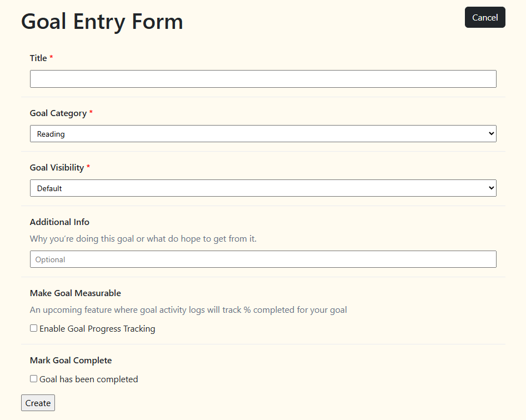Screen dimensions: 526x420
Task: Enable the Goal Progress Tracking checkbox
Action: pyautogui.click(x=33, y=328)
